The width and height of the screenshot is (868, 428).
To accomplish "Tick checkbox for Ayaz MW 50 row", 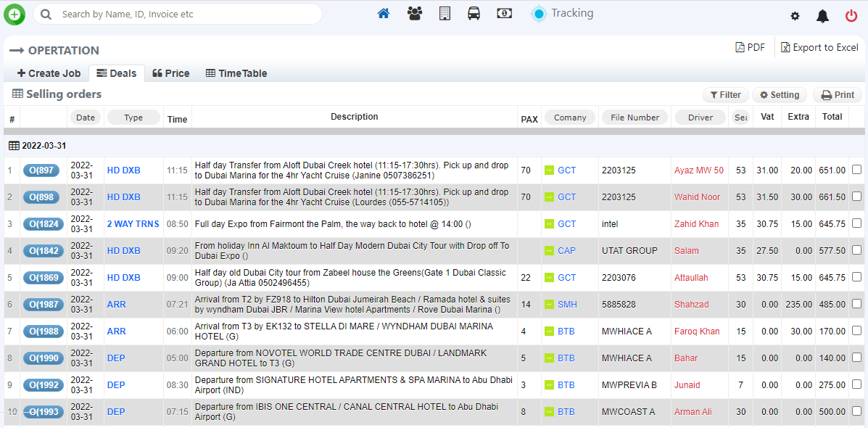I will pos(856,170).
